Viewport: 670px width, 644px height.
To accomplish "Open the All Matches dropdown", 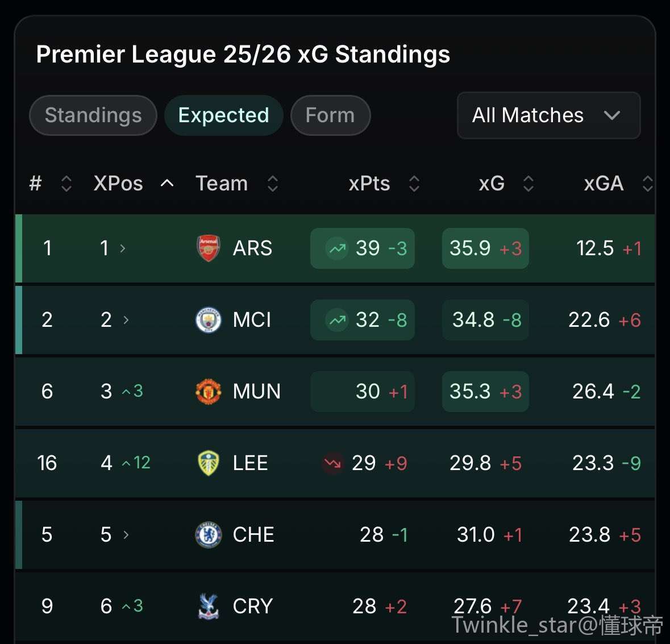I will point(548,115).
